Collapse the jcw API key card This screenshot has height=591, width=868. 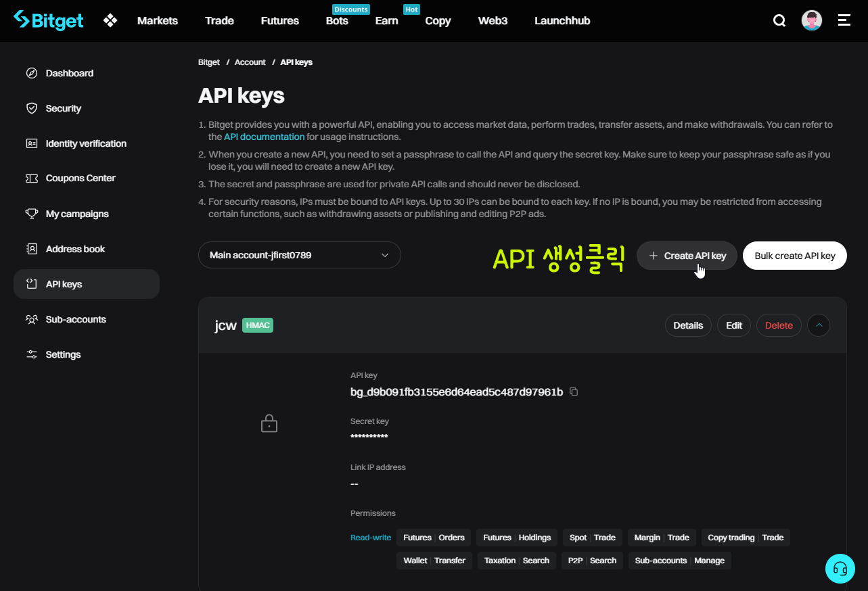coord(819,325)
